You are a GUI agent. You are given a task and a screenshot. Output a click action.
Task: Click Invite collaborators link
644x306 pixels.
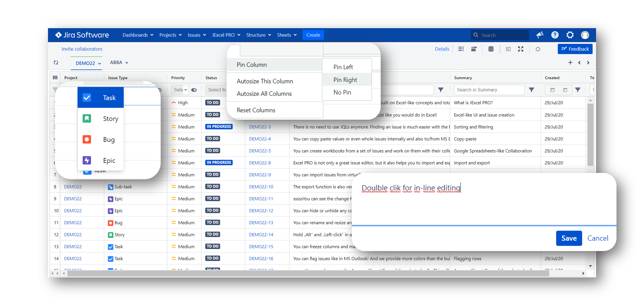[x=82, y=49]
